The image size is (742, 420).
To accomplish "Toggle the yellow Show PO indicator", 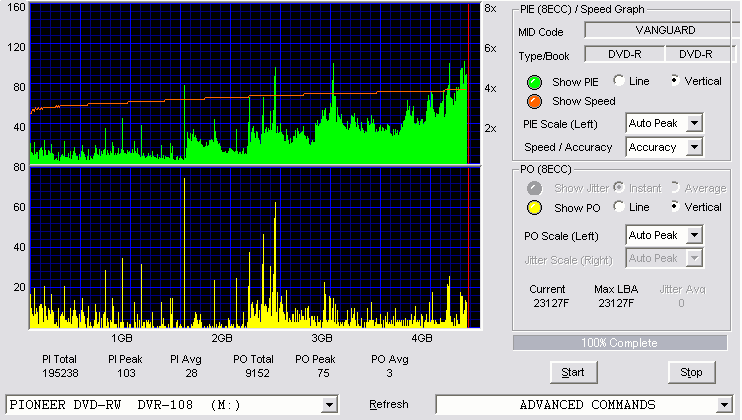I will [x=534, y=208].
